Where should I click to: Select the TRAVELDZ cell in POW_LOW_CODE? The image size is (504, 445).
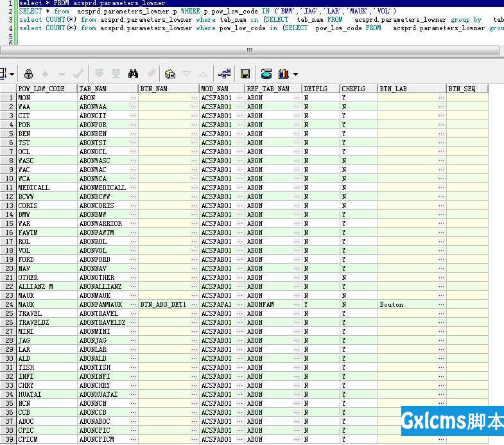47,322
